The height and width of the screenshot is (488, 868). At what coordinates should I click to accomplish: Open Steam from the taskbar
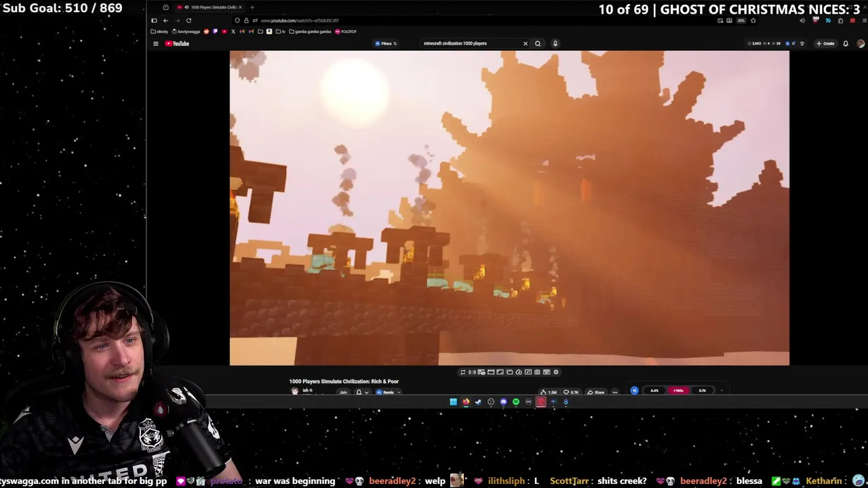[478, 402]
